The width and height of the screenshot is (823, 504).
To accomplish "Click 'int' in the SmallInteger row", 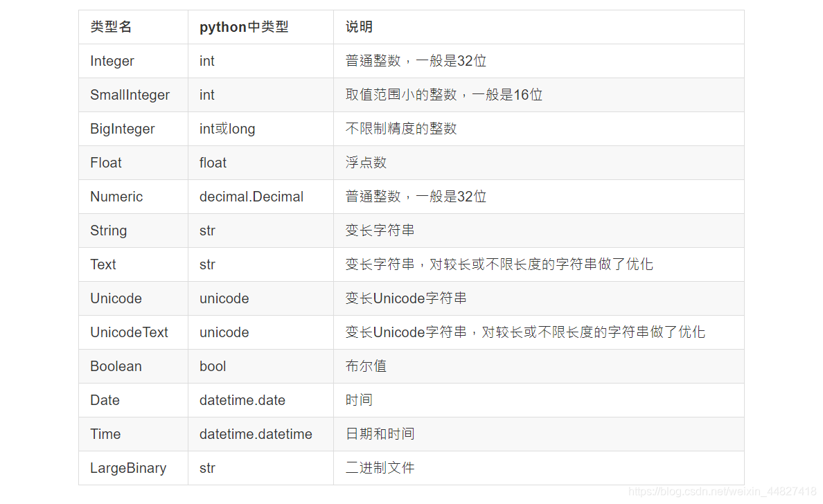I will tap(207, 95).
